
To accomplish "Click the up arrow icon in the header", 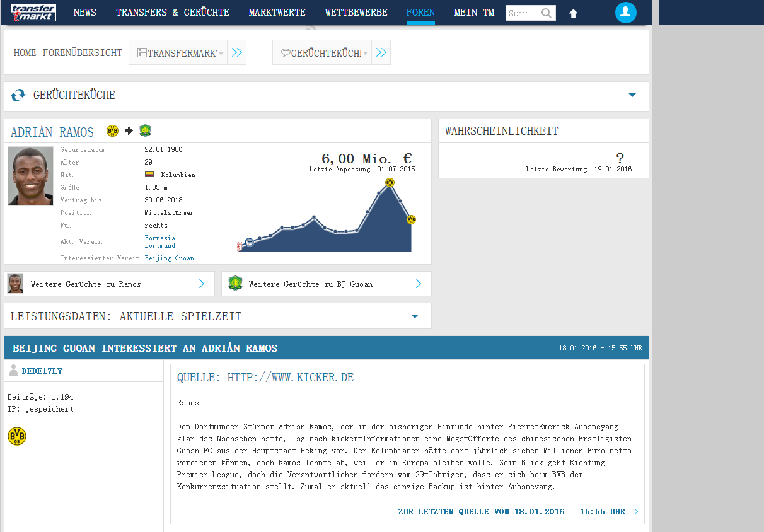I will [x=573, y=13].
